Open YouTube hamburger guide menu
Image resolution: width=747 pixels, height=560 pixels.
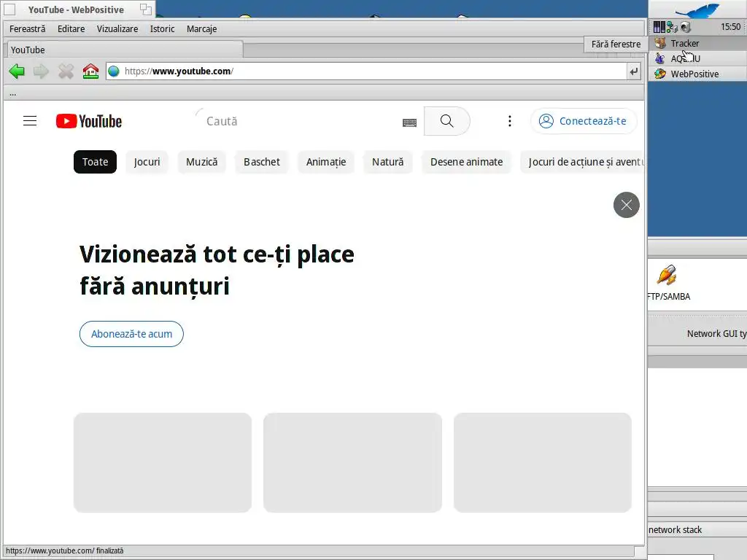pos(30,121)
